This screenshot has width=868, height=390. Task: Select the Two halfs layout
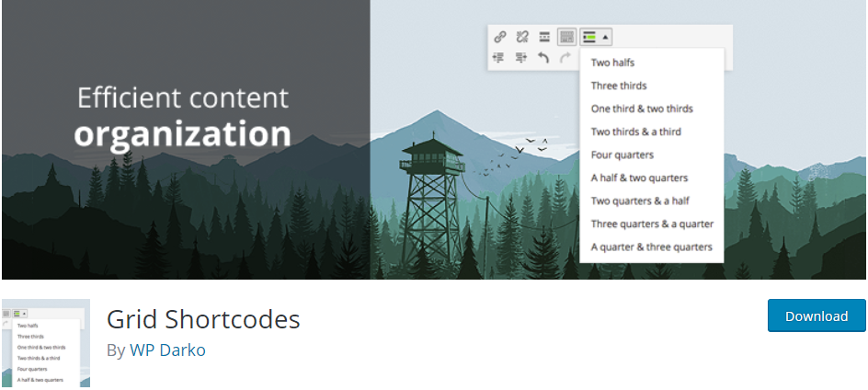pos(612,63)
